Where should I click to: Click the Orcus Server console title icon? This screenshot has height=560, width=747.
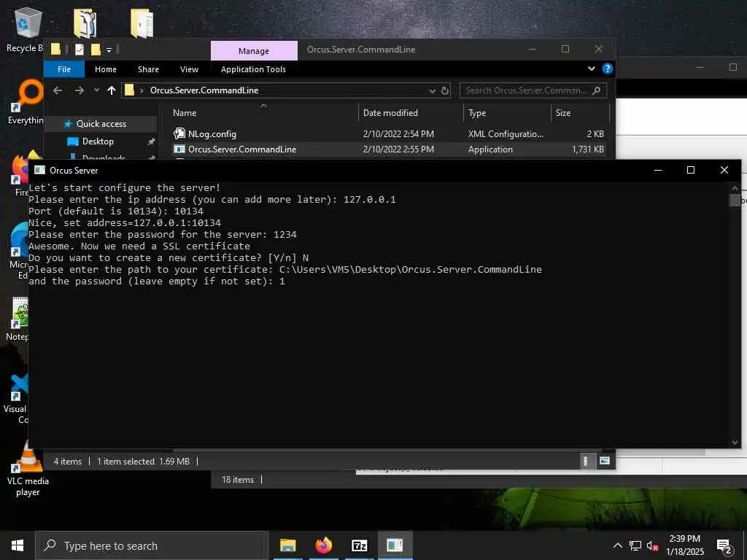coord(40,170)
